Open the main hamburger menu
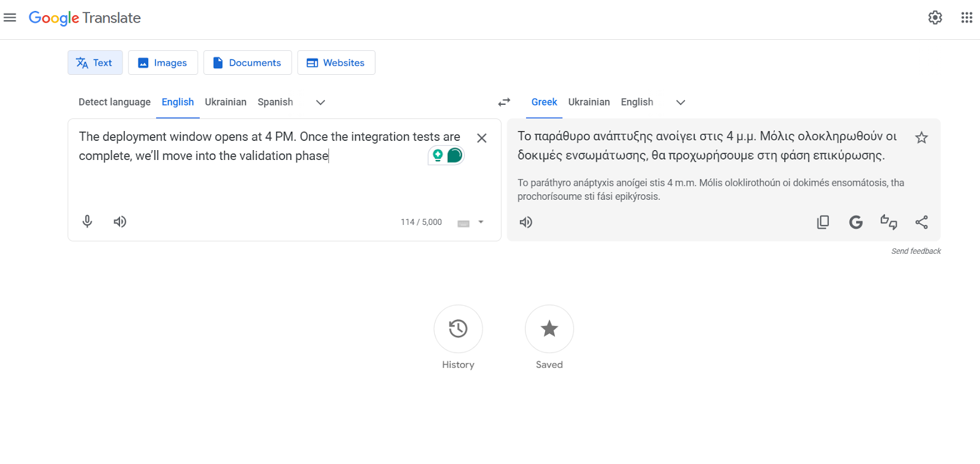 pos(10,18)
